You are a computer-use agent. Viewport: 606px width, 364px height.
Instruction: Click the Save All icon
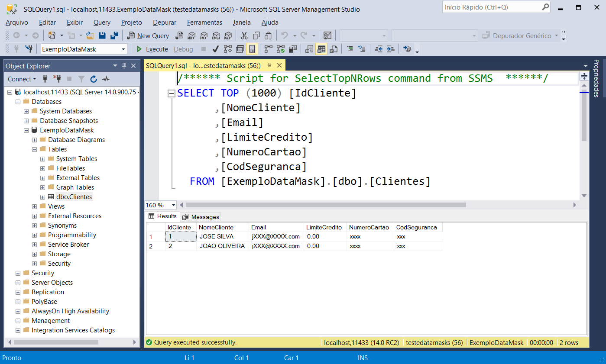pyautogui.click(x=114, y=35)
